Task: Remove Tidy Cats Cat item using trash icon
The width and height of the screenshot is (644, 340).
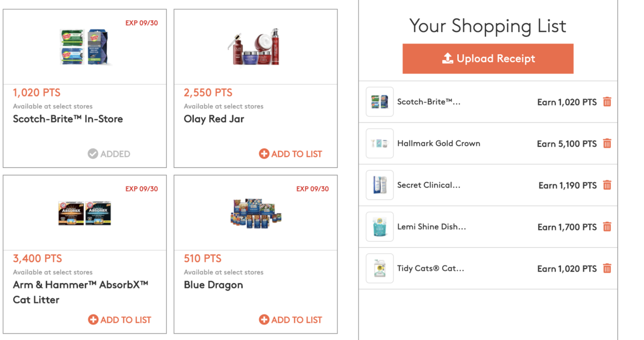Action: pos(607,269)
